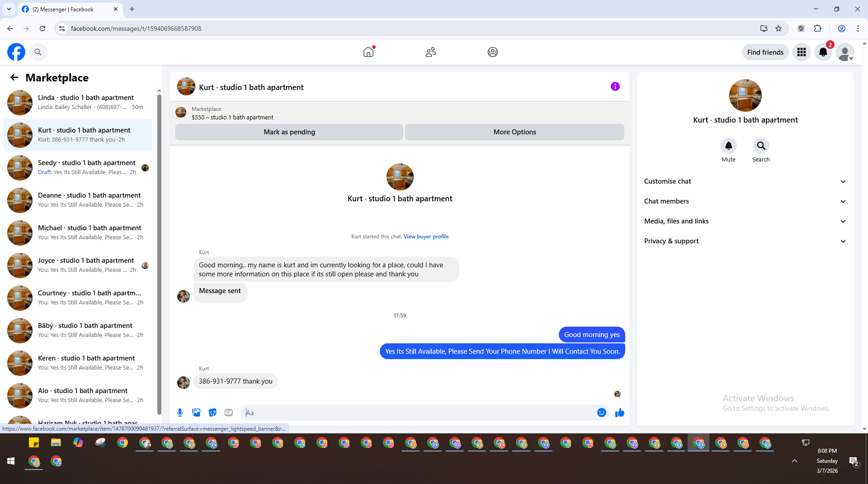Open Linda's studio apartment conversation
868x484 pixels.
[x=78, y=103]
